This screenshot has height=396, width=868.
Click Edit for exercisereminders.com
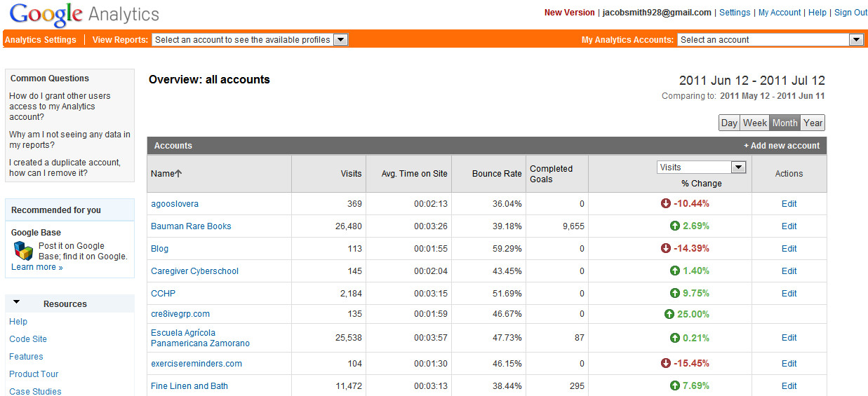click(x=789, y=363)
